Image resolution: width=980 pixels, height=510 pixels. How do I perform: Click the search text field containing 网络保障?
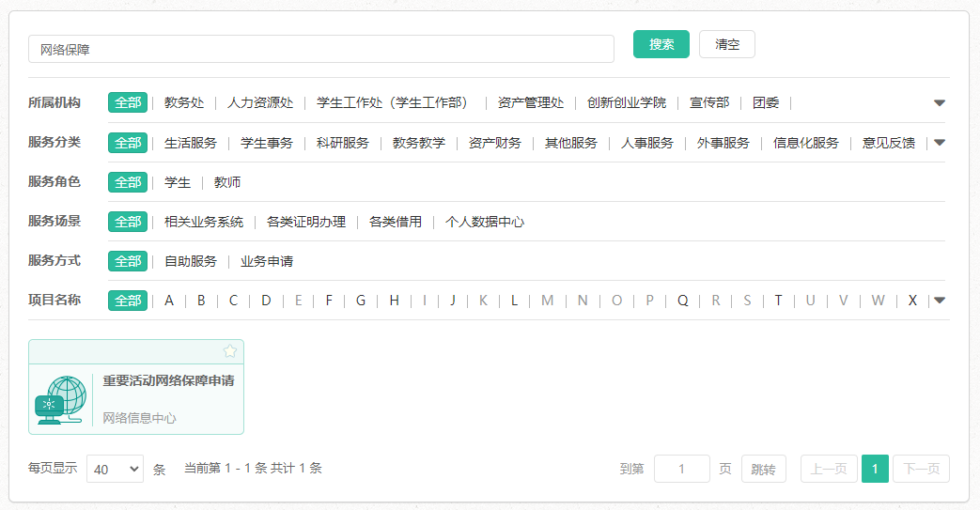(x=320, y=49)
